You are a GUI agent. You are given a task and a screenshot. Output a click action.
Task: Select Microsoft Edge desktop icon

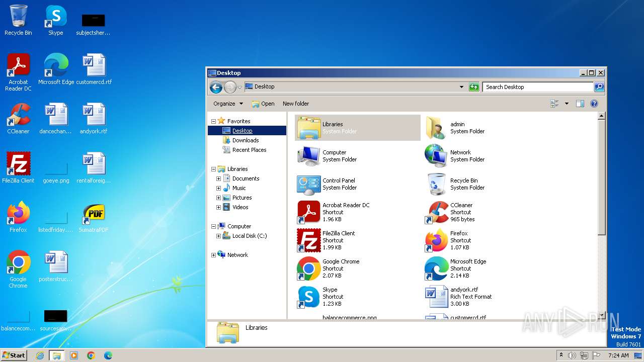[56, 69]
